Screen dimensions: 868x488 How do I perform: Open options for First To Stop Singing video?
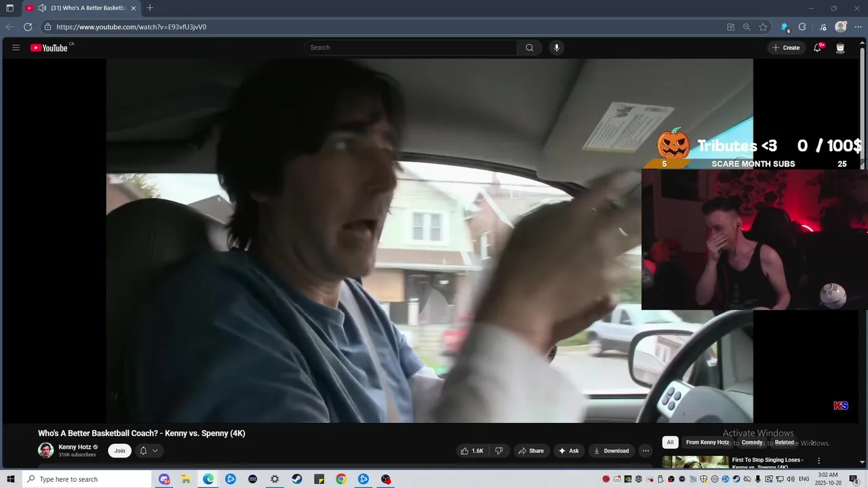tap(818, 461)
